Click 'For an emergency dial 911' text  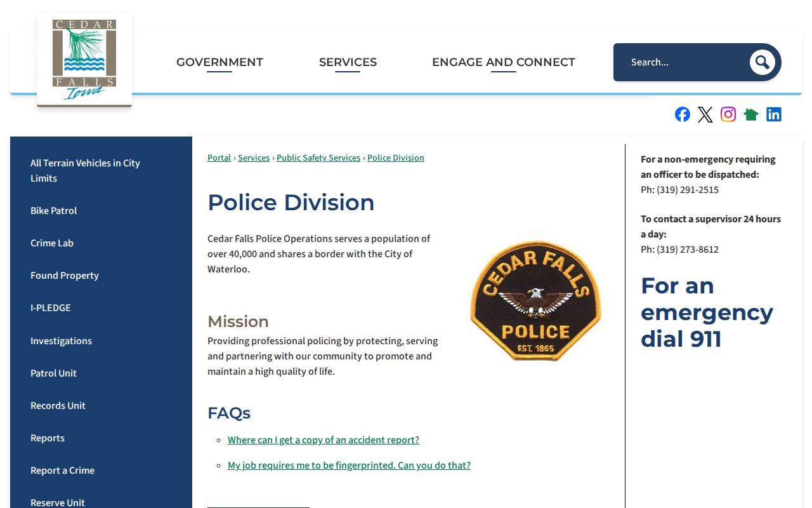click(707, 312)
